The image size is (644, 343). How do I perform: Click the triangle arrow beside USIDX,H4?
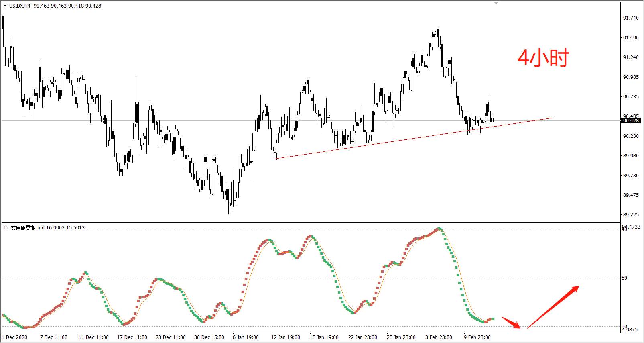point(5,6)
